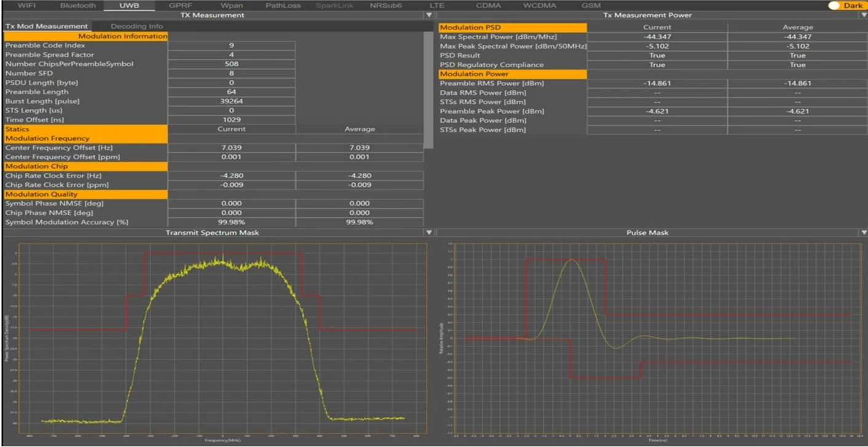Open the GSM tab
Viewport: 868px width, 447px height.
coord(591,6)
